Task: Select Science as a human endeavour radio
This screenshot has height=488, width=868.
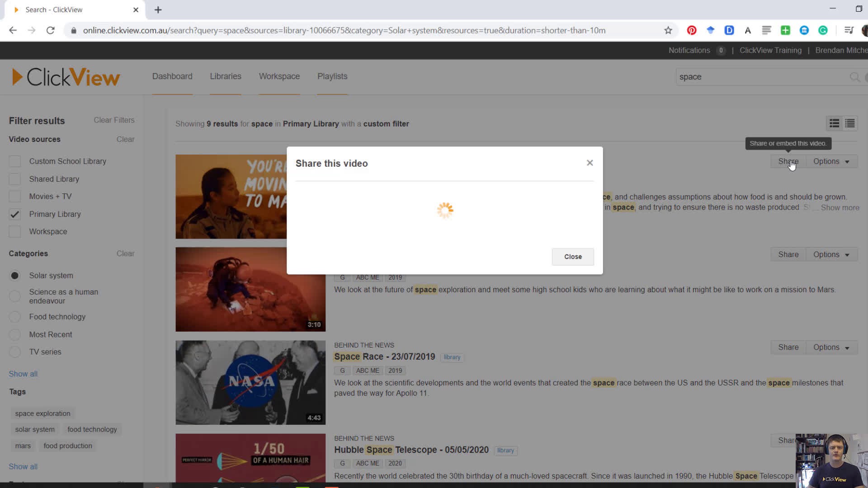Action: pyautogui.click(x=15, y=296)
